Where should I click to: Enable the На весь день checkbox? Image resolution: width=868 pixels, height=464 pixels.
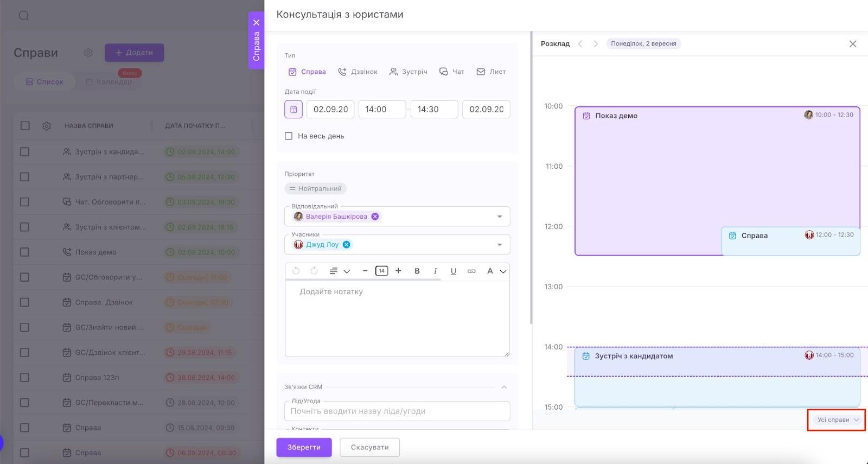point(289,136)
